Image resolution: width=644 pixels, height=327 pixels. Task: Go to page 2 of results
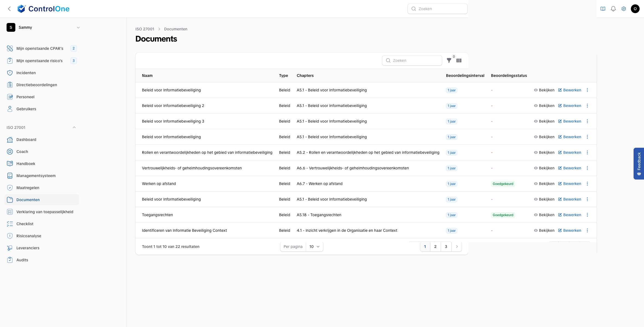(435, 247)
